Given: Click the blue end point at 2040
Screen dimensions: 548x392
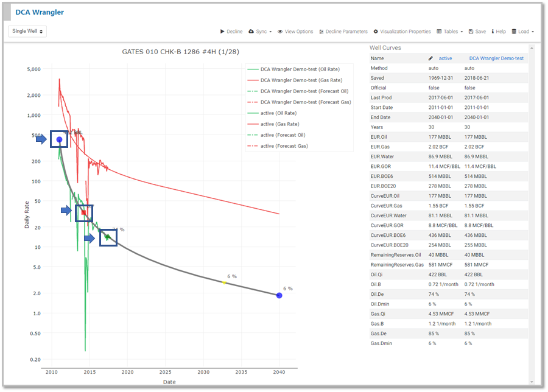Looking at the screenshot, I should [x=279, y=296].
